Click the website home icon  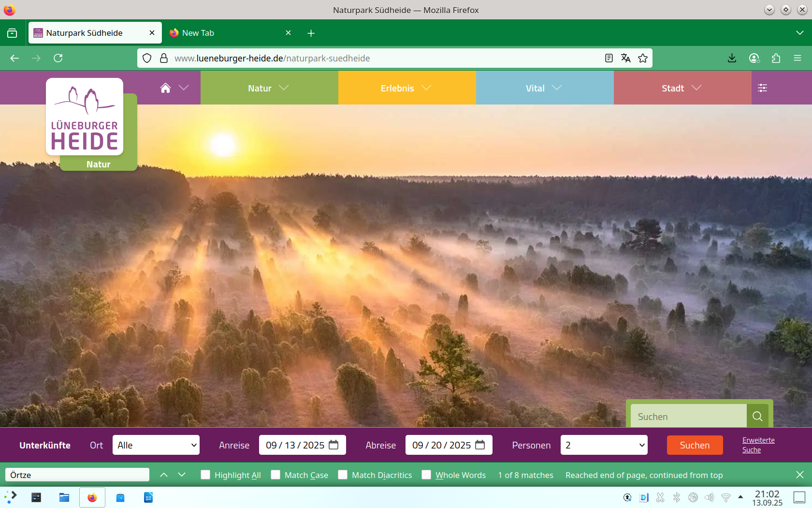click(x=165, y=88)
